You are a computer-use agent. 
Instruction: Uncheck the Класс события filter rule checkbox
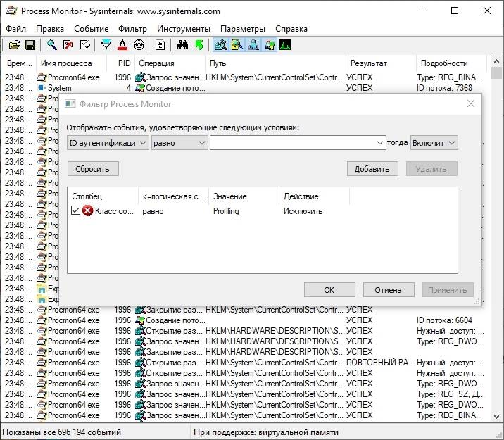pyautogui.click(x=75, y=210)
